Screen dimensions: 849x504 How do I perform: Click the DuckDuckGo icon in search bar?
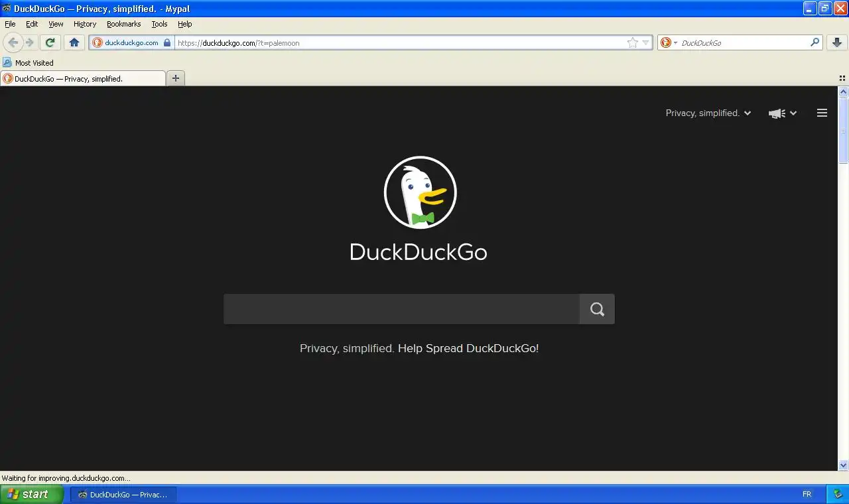(665, 42)
